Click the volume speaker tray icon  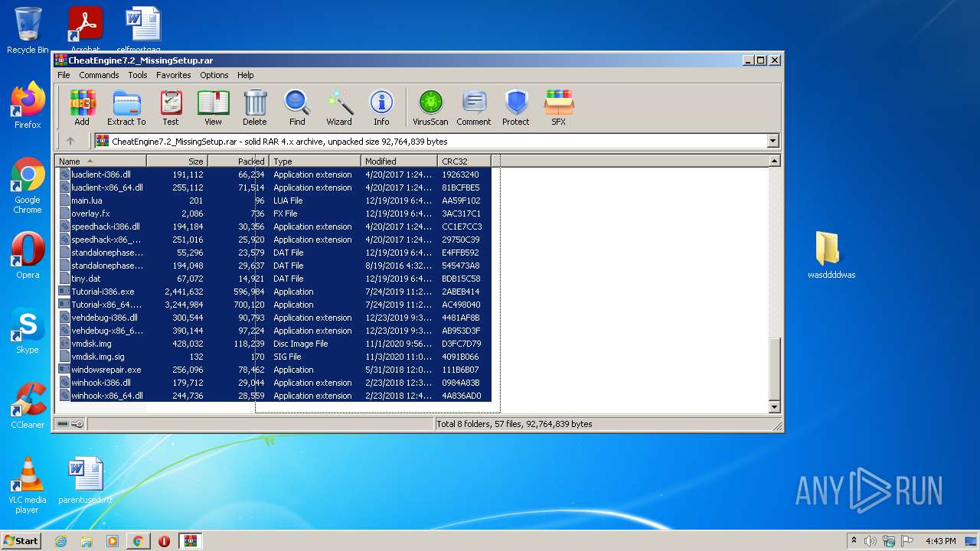click(x=871, y=541)
